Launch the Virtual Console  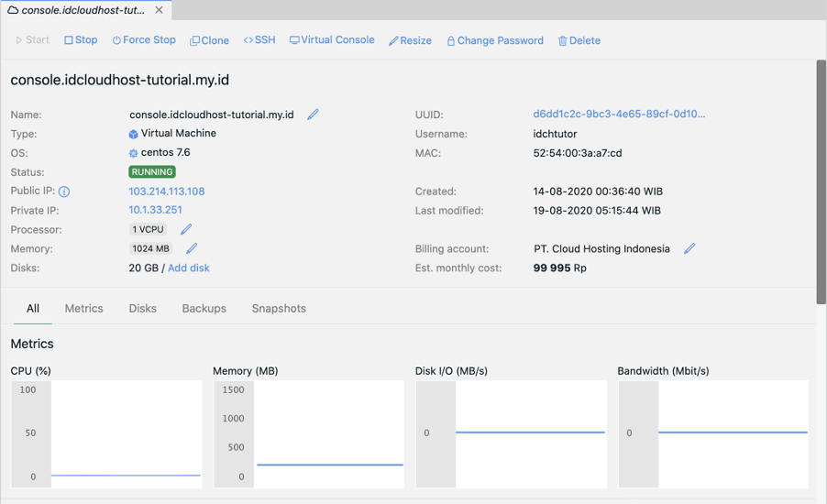pos(332,40)
